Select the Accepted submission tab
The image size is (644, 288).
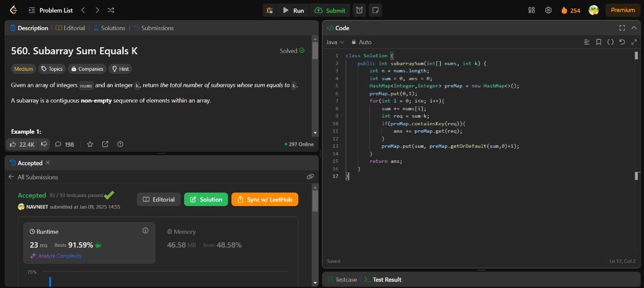pyautogui.click(x=26, y=163)
